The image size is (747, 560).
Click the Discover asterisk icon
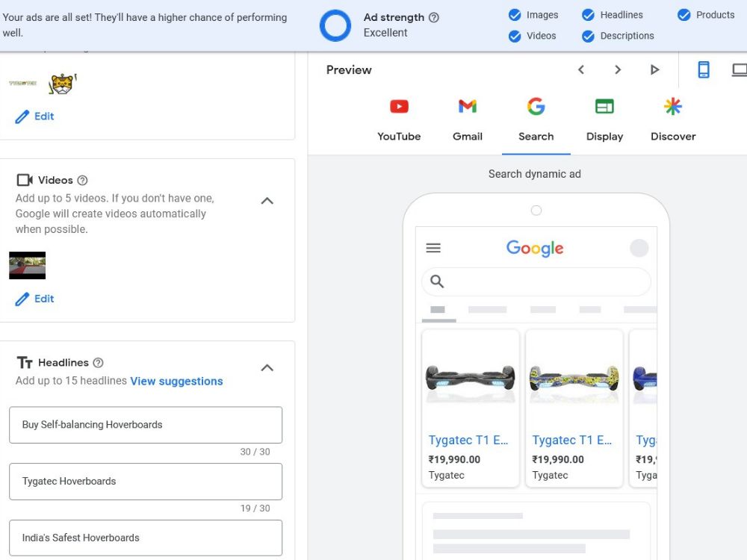tap(673, 106)
